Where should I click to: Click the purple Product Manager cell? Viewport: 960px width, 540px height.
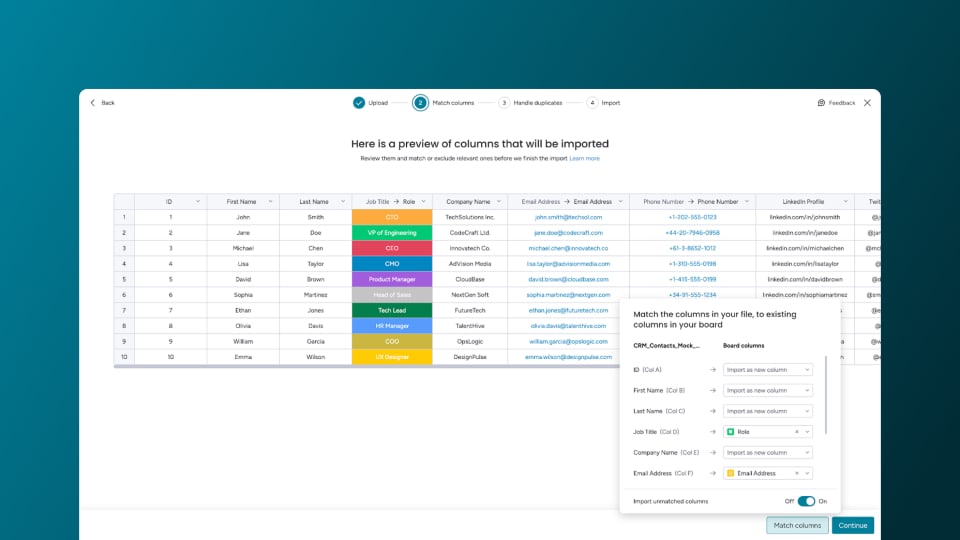pos(392,279)
